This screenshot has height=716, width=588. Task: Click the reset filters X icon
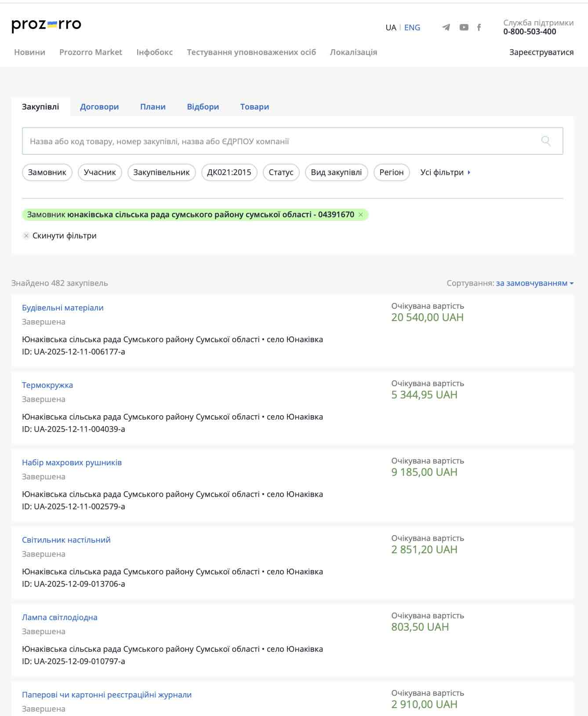pos(26,236)
